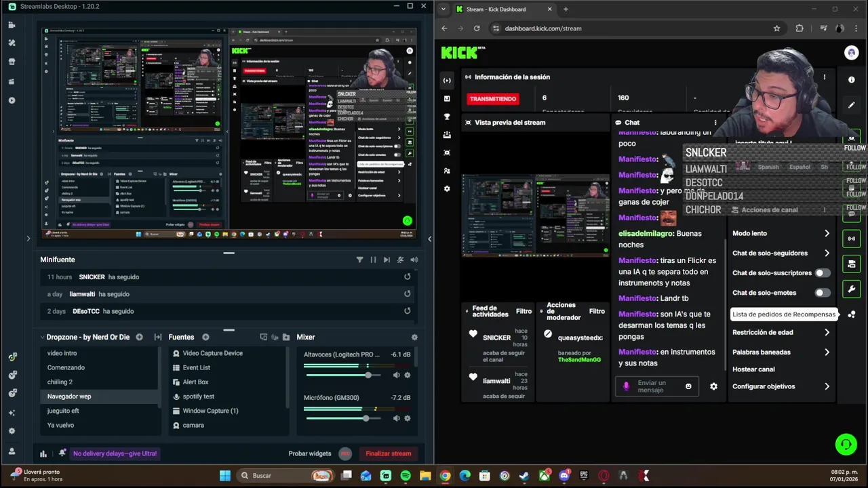This screenshot has height=488, width=868.
Task: Open Spotify from the Windows taskbar
Action: pyautogui.click(x=406, y=476)
